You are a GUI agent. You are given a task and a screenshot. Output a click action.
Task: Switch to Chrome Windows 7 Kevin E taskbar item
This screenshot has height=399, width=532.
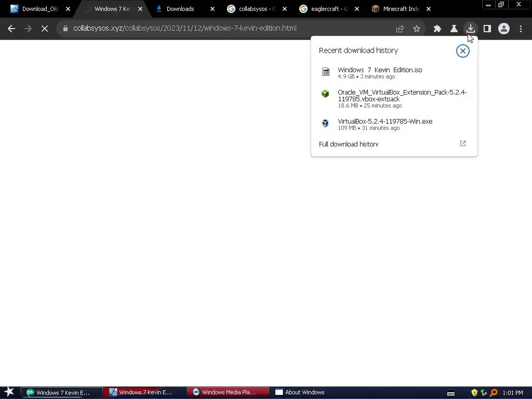click(x=62, y=393)
